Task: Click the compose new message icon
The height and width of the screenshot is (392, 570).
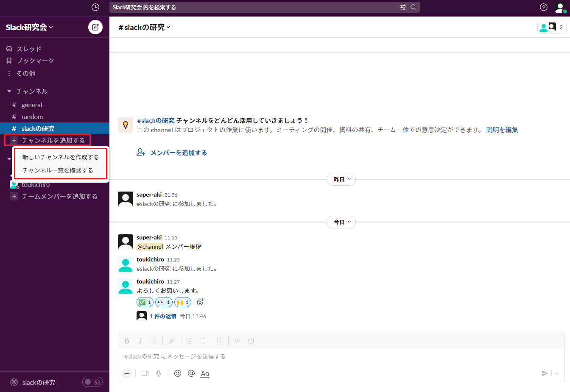Action: 95,27
